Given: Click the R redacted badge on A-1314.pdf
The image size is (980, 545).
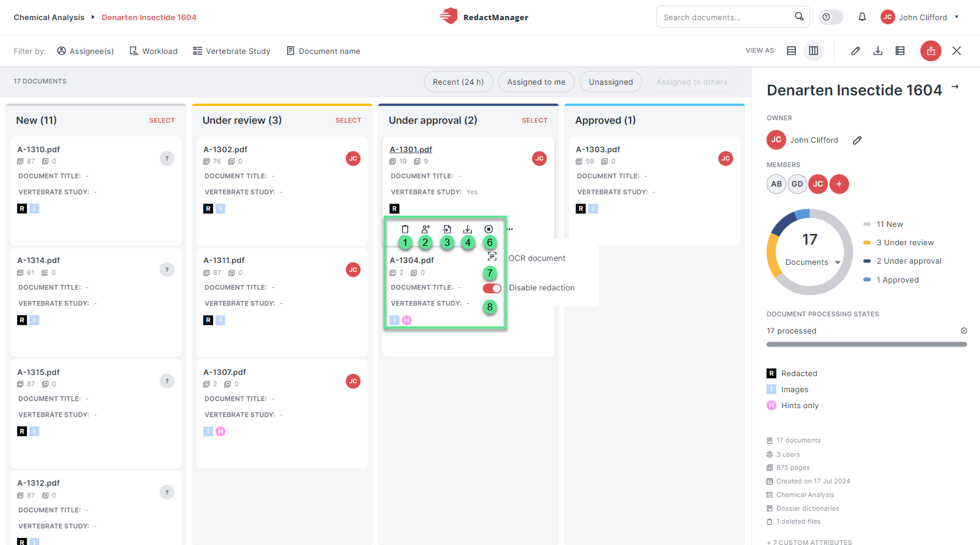Looking at the screenshot, I should 22,320.
